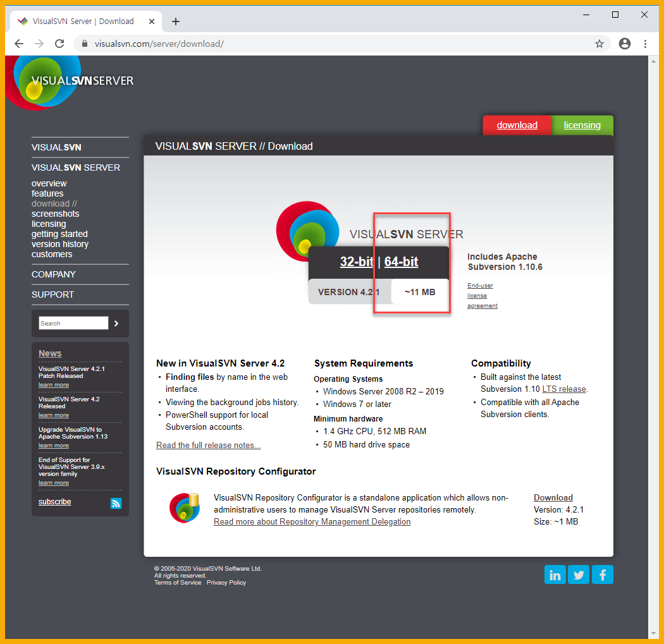Open the Twitter social icon

tap(579, 574)
